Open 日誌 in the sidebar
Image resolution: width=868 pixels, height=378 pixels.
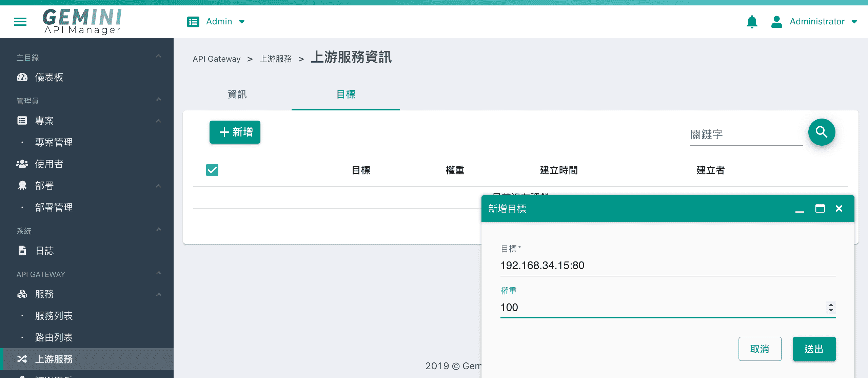45,251
